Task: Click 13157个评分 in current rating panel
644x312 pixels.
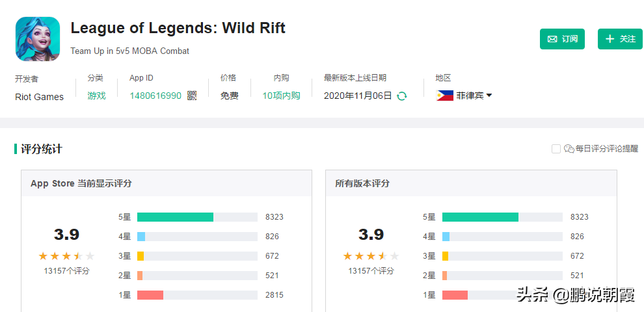Action: 66,271
